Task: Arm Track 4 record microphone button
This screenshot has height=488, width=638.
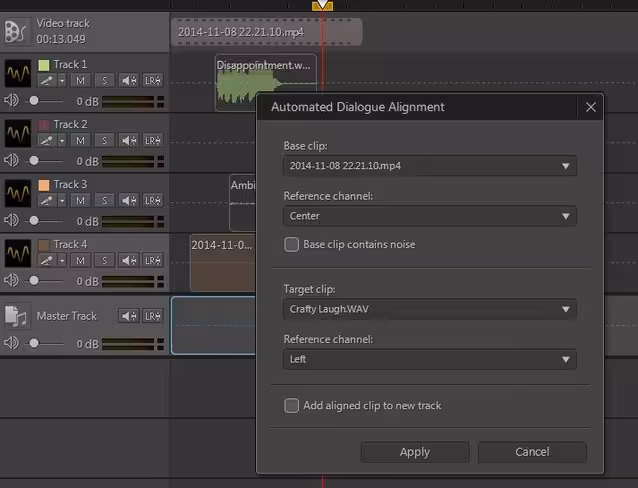Action: click(x=47, y=260)
